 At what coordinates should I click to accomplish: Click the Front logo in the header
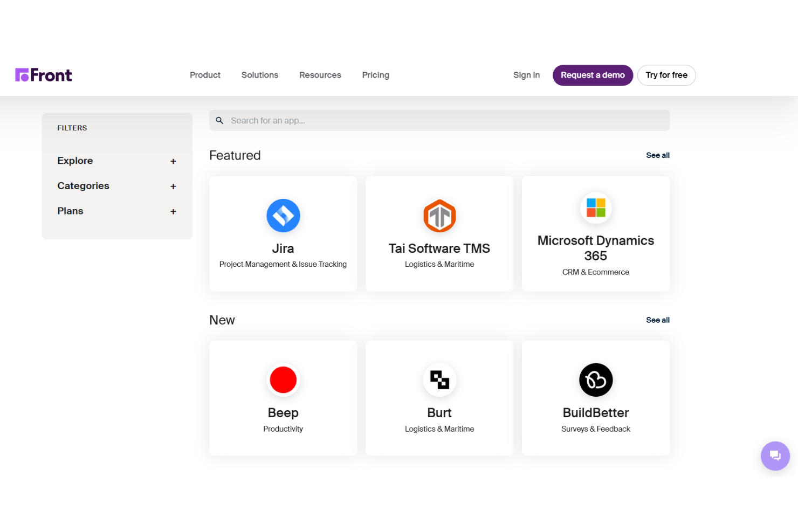pos(43,75)
